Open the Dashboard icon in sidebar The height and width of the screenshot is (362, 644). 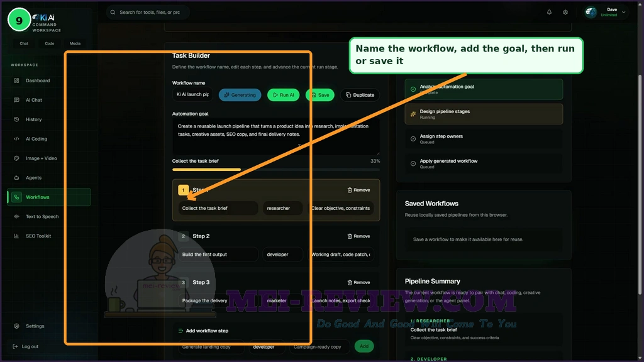click(16, 80)
